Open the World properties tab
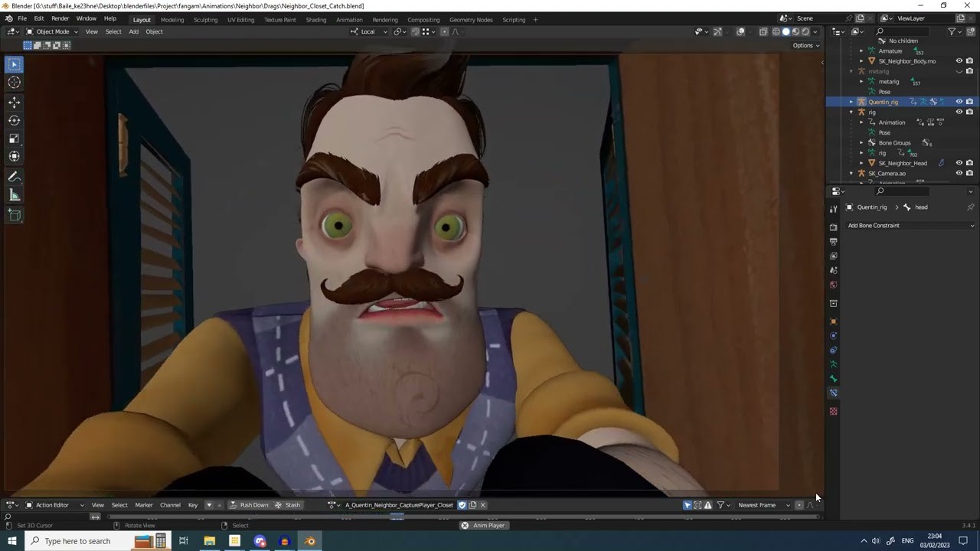 pos(834,285)
